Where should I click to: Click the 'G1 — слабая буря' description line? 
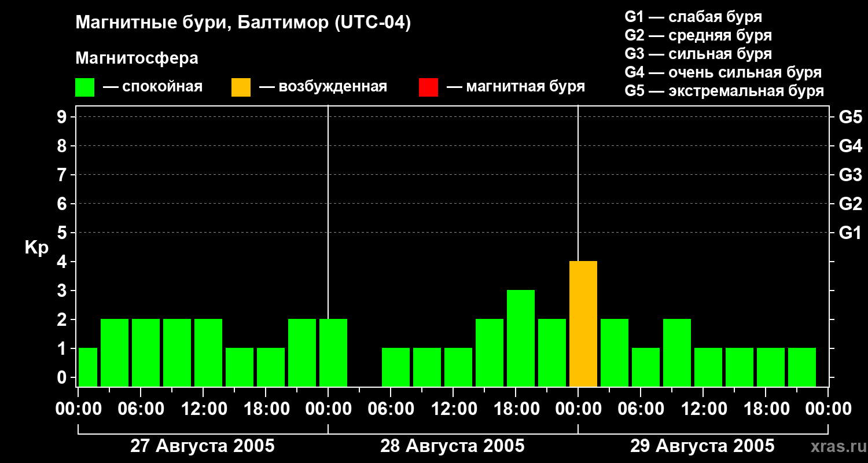693,17
